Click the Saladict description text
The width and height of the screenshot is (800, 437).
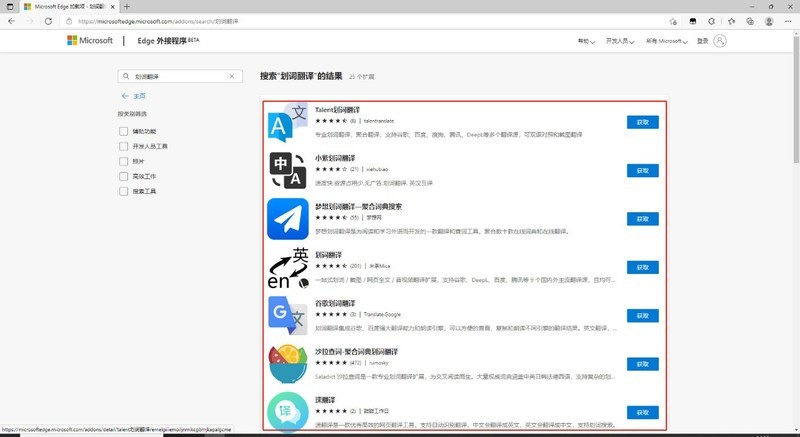tap(466, 377)
